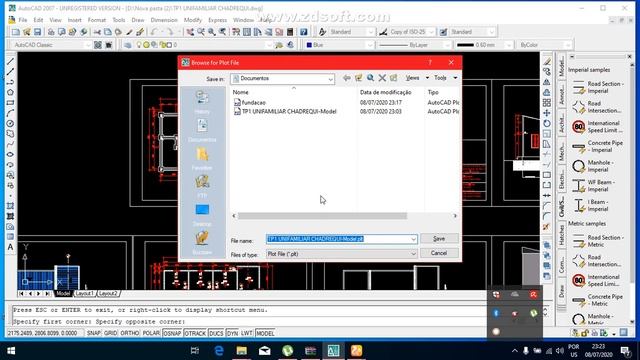640x360 pixels.
Task: Click the Back arrow in Browse dialog
Action: point(347,78)
